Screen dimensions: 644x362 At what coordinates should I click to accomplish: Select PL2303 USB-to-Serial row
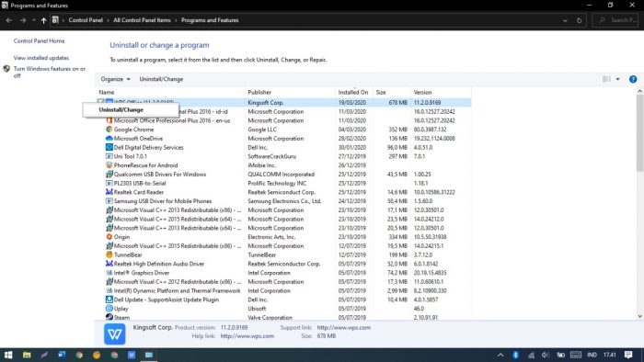point(284,183)
